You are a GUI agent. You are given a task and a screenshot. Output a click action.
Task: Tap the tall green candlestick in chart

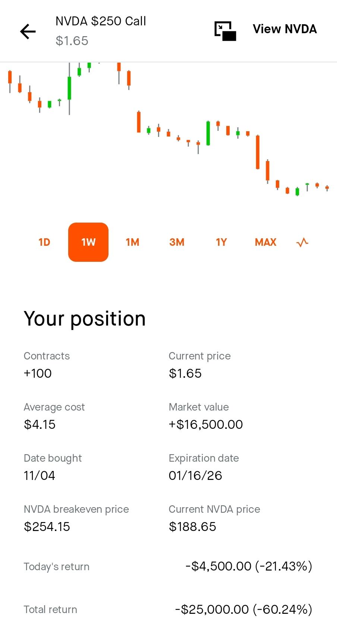click(69, 88)
